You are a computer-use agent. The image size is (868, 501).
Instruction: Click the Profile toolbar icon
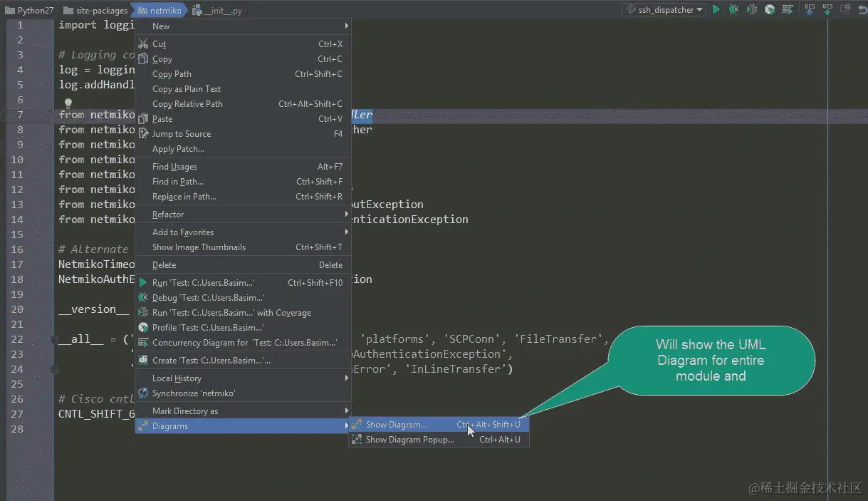tap(770, 9)
